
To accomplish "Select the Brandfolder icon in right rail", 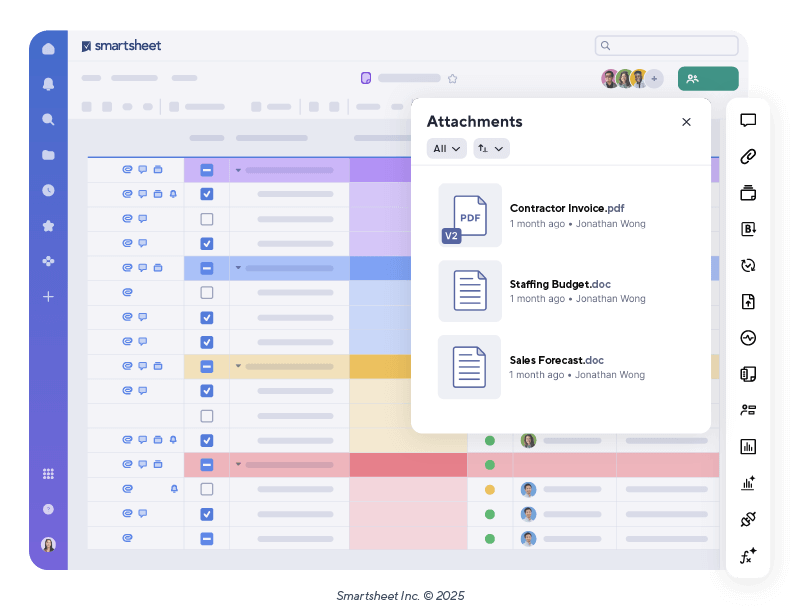I will (x=748, y=229).
